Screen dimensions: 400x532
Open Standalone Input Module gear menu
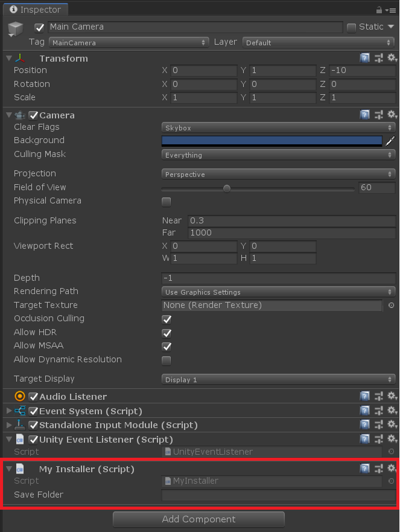[392, 425]
